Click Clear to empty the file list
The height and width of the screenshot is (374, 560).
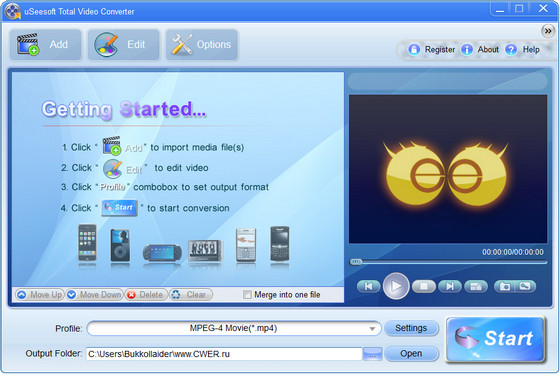click(x=191, y=295)
